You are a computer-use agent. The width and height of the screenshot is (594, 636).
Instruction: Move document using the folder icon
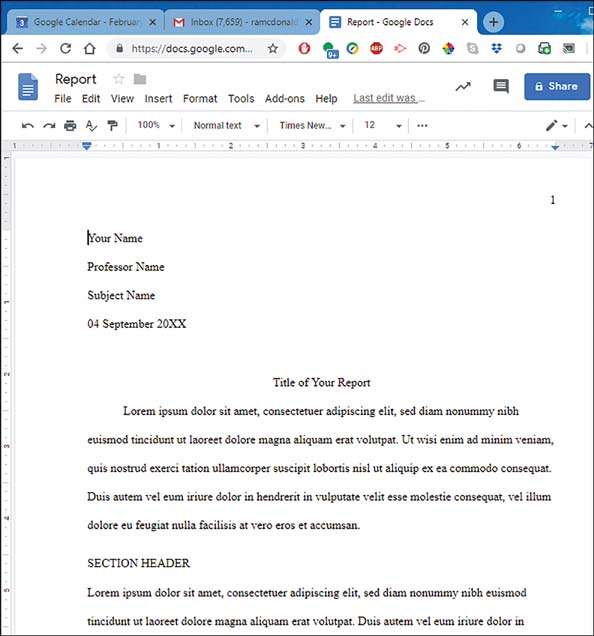pyautogui.click(x=140, y=79)
